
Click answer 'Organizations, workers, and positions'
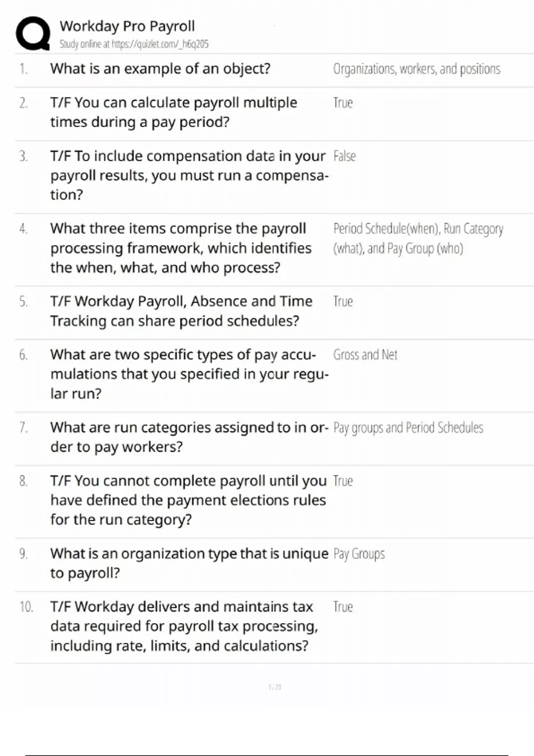coord(417,69)
